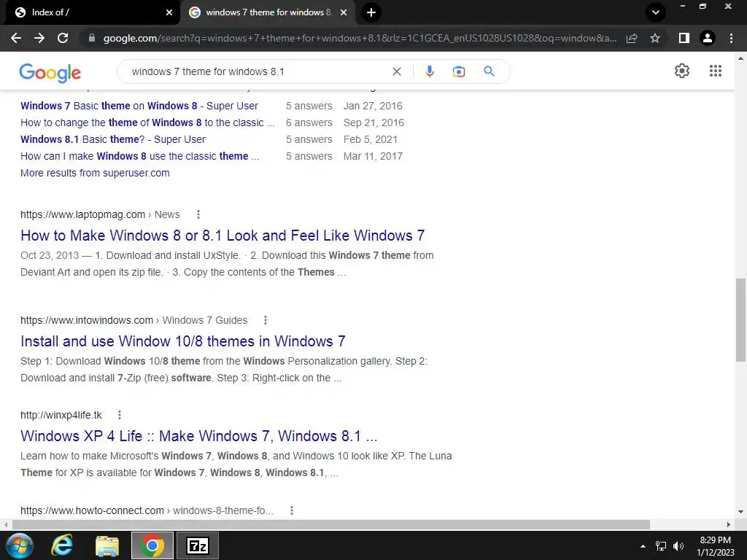Open Install and use Window 10/8 themes result
Image resolution: width=747 pixels, height=560 pixels.
coord(183,341)
